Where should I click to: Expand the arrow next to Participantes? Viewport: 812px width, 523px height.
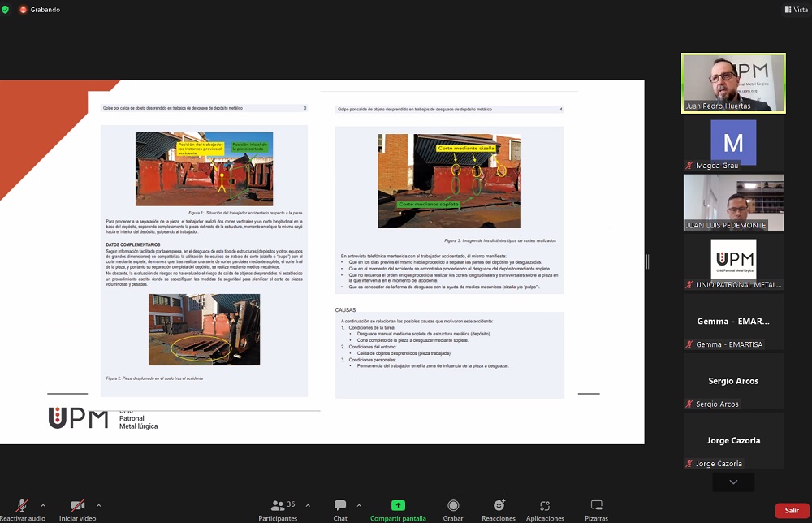tap(308, 504)
